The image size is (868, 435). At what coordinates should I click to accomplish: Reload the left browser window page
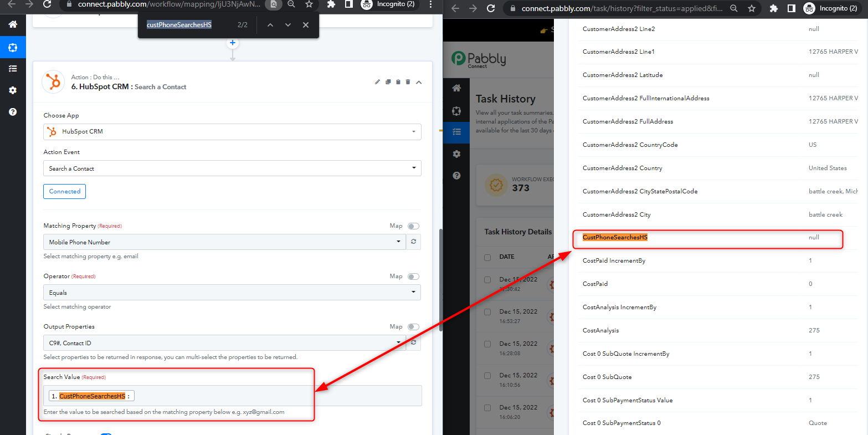[48, 4]
